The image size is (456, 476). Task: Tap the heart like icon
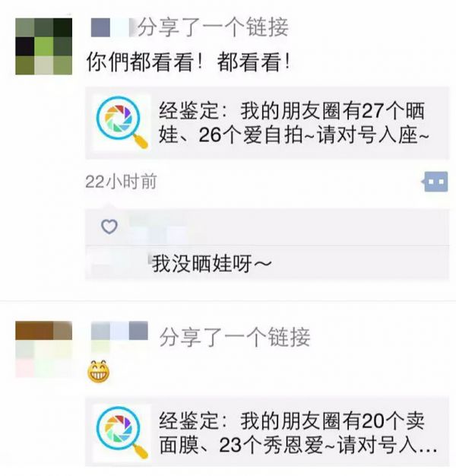point(109,227)
